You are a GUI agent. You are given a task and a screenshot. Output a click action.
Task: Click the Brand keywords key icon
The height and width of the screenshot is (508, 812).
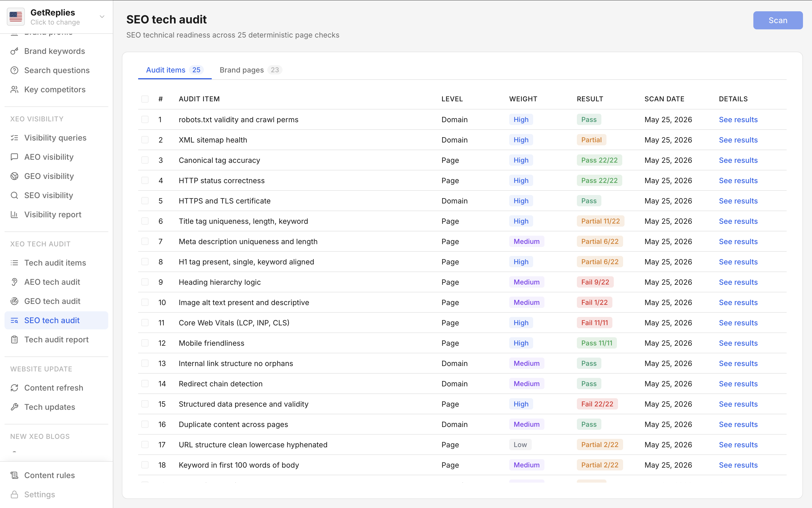tap(14, 51)
